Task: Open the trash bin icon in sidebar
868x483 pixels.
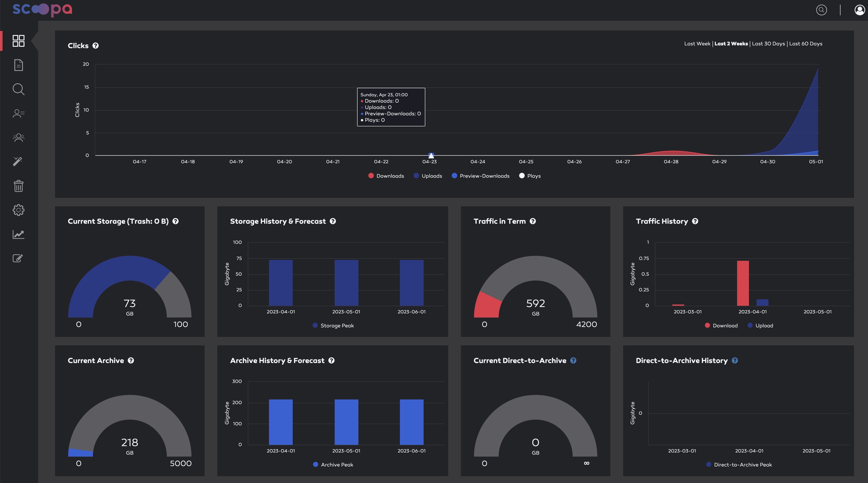Action: coord(18,186)
